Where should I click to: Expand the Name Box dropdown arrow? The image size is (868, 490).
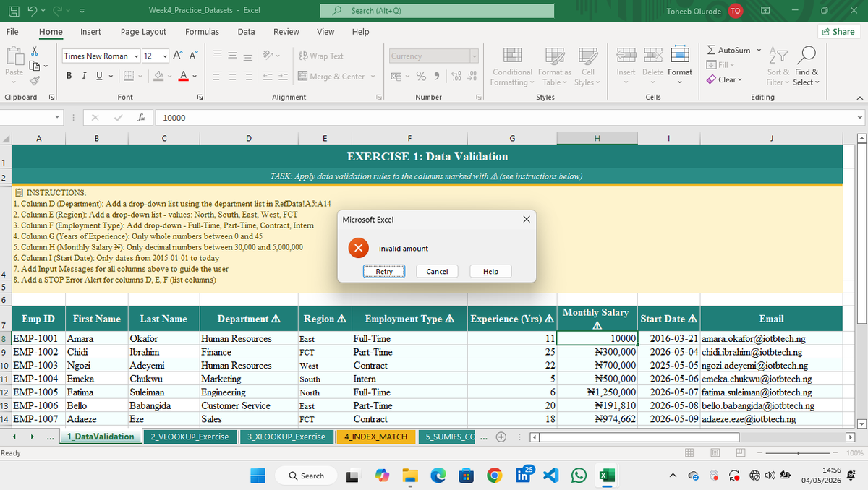(x=56, y=116)
